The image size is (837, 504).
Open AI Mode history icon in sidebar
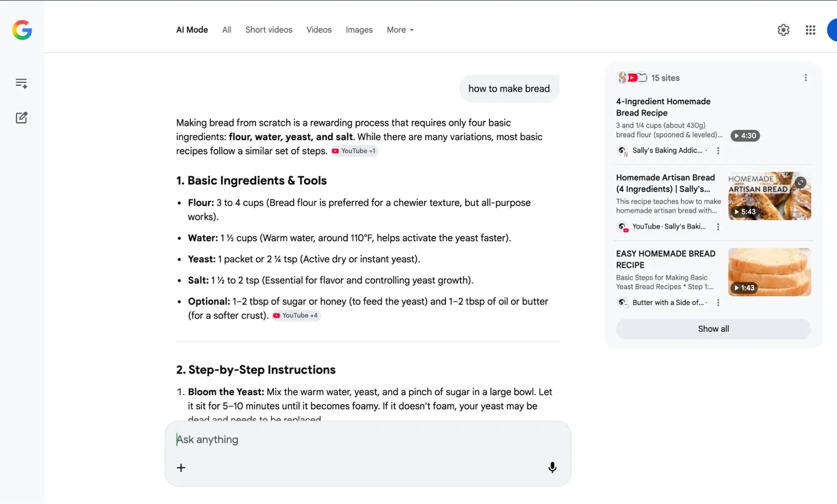click(x=21, y=83)
